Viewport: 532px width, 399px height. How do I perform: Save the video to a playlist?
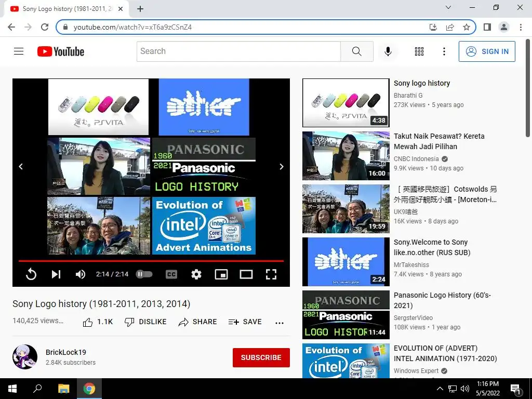(x=245, y=322)
